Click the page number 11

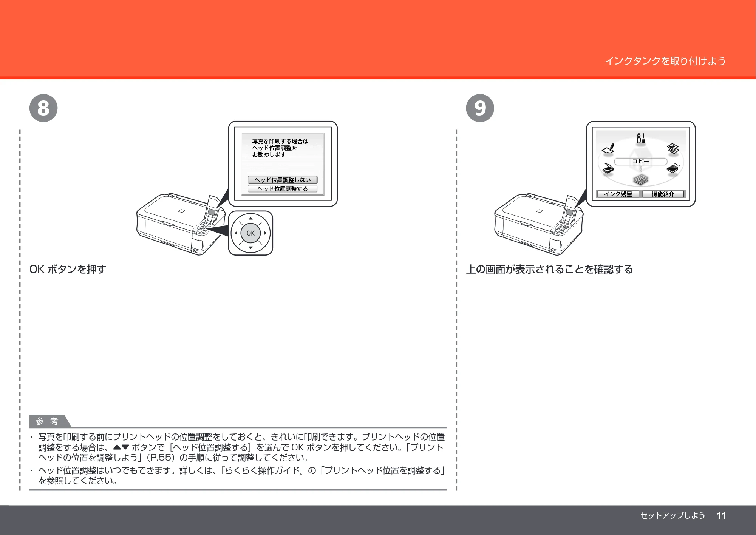pos(721,515)
